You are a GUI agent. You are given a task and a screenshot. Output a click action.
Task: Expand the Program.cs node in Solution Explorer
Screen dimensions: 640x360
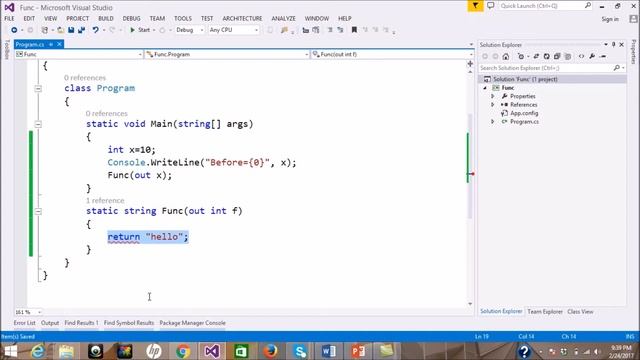[493, 122]
